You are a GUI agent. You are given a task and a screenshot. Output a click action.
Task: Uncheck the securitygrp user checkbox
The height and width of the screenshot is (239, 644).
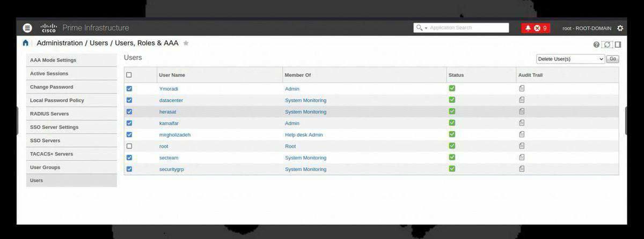(x=129, y=169)
